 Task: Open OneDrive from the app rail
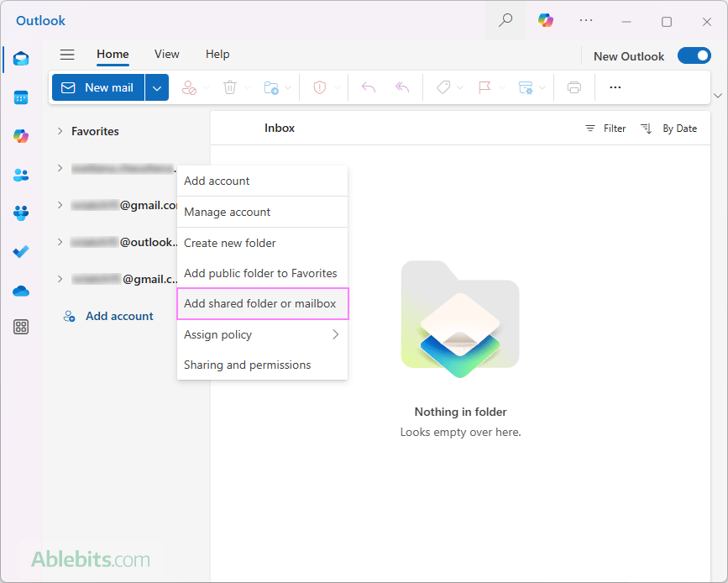point(21,291)
